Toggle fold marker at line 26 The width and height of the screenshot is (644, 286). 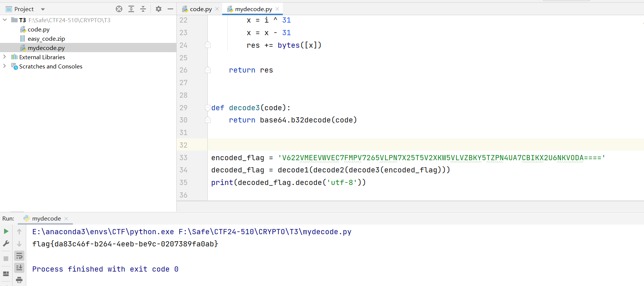208,70
